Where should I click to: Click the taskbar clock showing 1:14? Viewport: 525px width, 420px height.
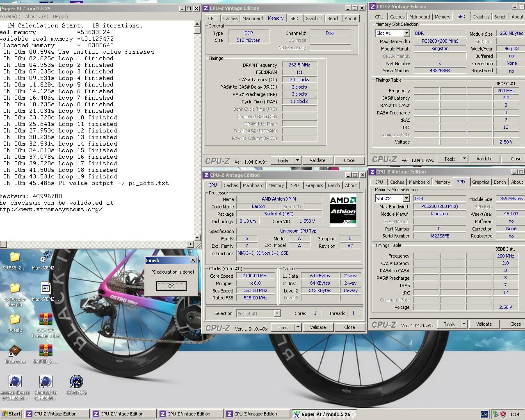(x=515, y=414)
